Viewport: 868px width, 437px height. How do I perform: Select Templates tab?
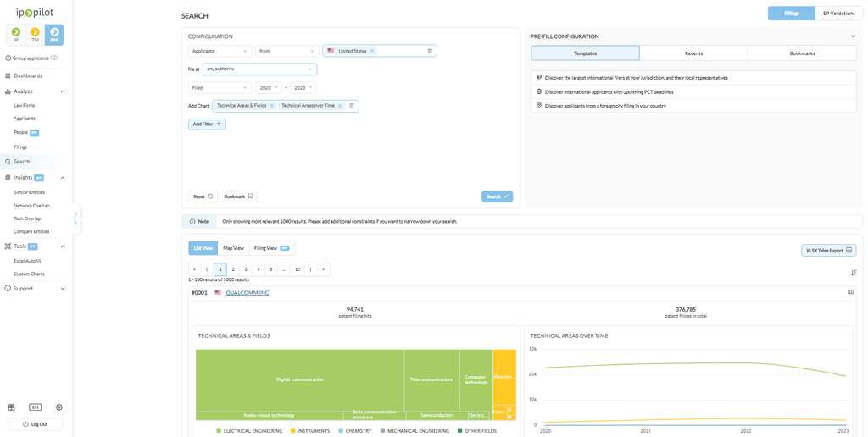click(585, 53)
